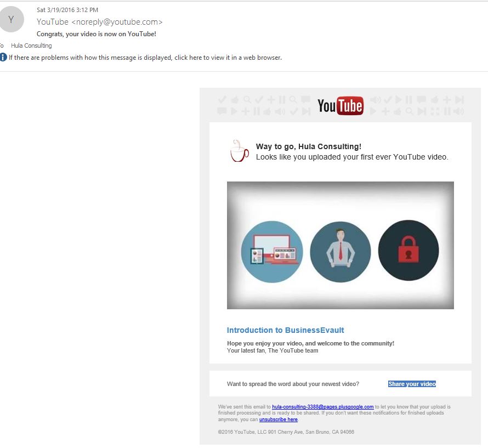
Task: Click the ©2016 YouTube, LLC address footer
Action: pos(286,432)
